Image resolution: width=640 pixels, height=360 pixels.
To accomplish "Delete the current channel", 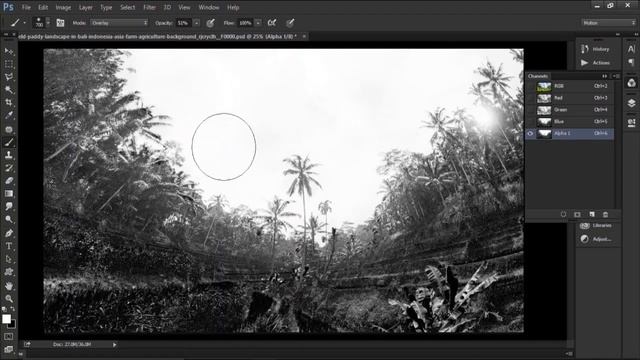I will tap(605, 214).
